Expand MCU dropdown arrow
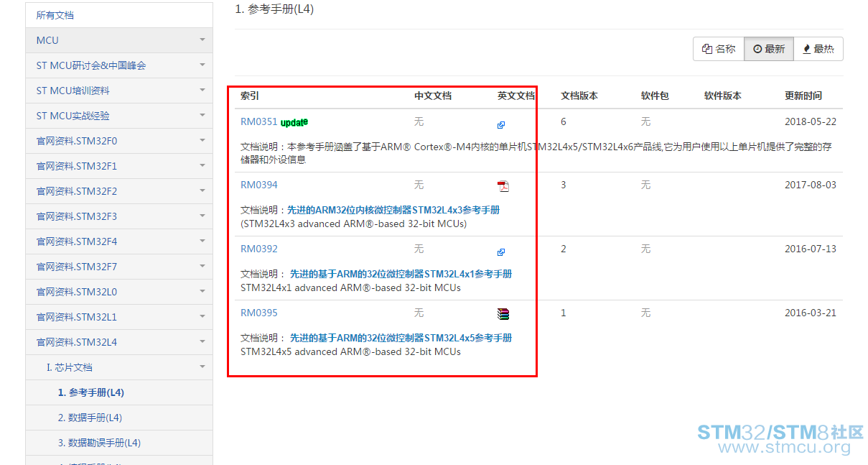The image size is (868, 465). click(x=202, y=40)
